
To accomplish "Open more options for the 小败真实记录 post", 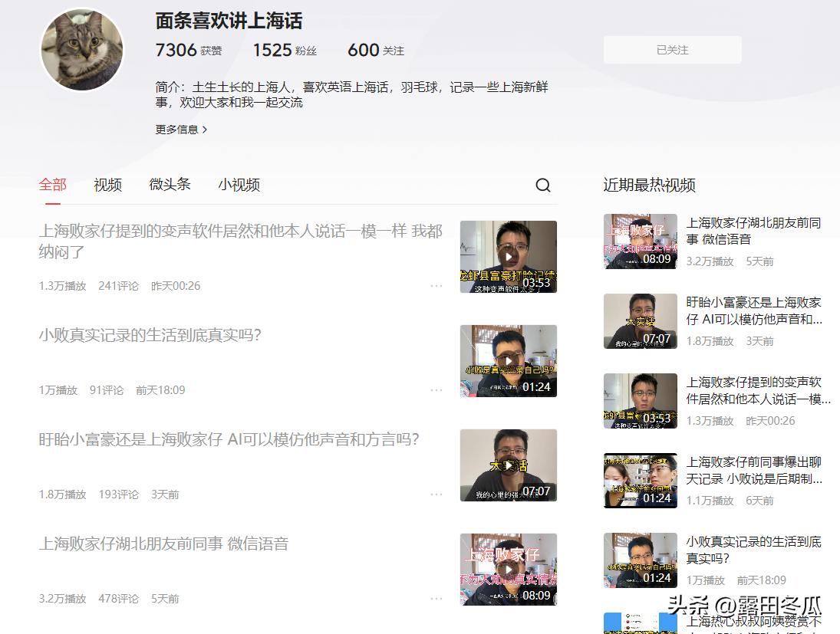I will (436, 389).
